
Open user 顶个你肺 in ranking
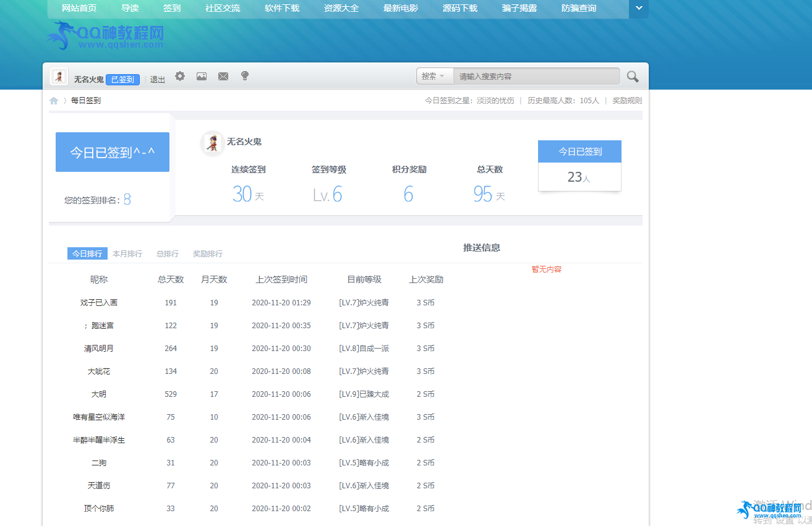pyautogui.click(x=99, y=509)
